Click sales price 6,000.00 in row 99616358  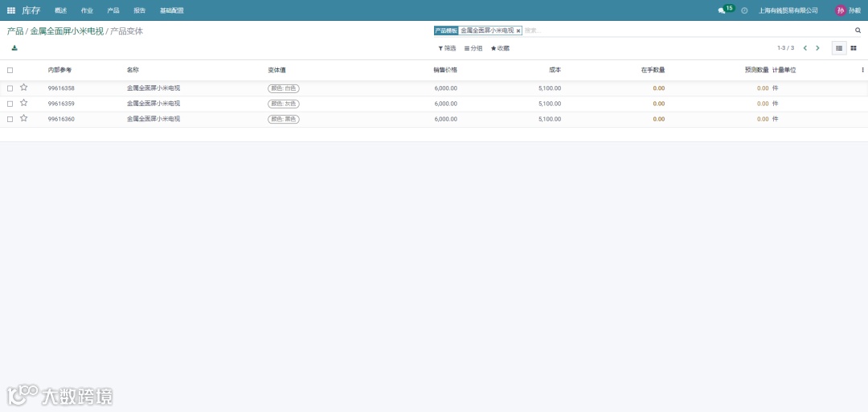click(x=445, y=88)
